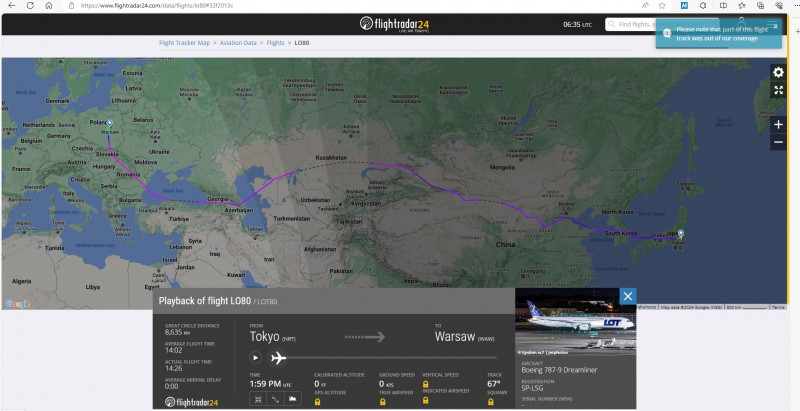Click the 14:02 average flight time value

tap(173, 350)
